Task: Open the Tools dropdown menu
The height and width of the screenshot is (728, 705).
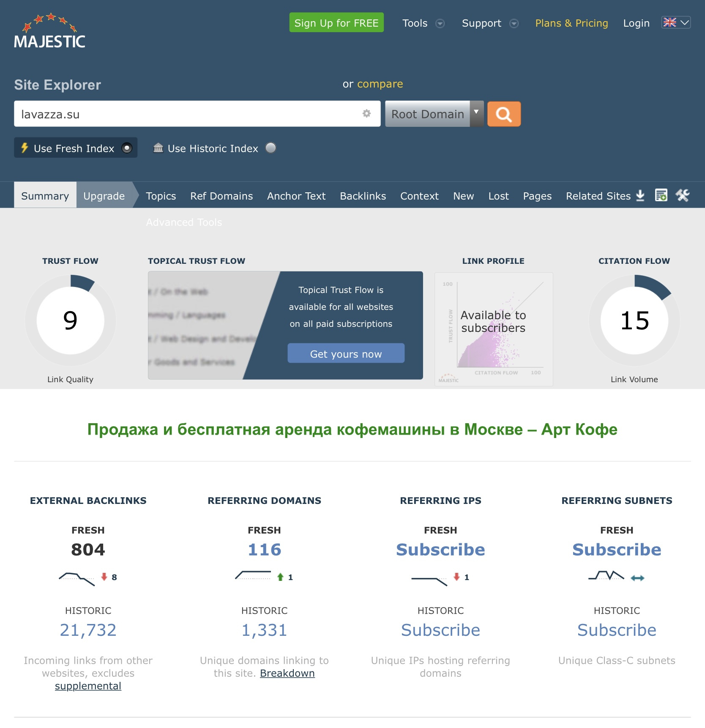Action: 423,23
